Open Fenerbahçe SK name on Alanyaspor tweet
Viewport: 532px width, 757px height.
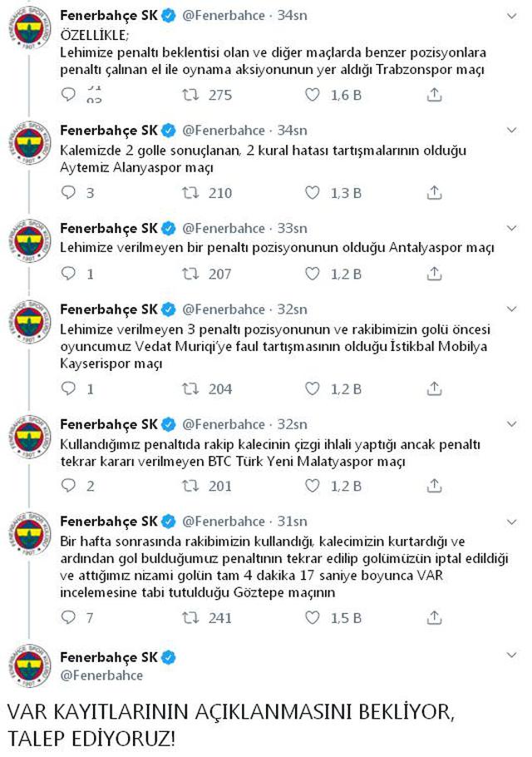[x=109, y=131]
